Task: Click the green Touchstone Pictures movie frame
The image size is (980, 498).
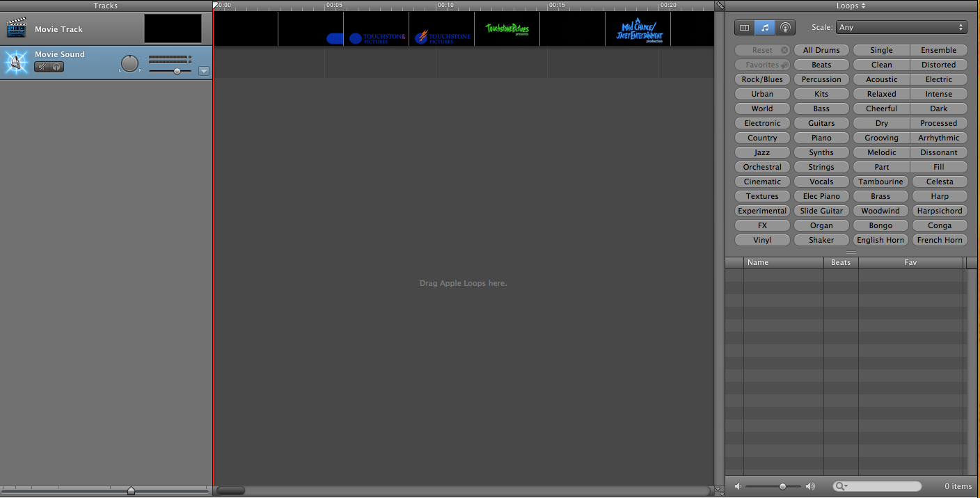Action: pyautogui.click(x=507, y=29)
